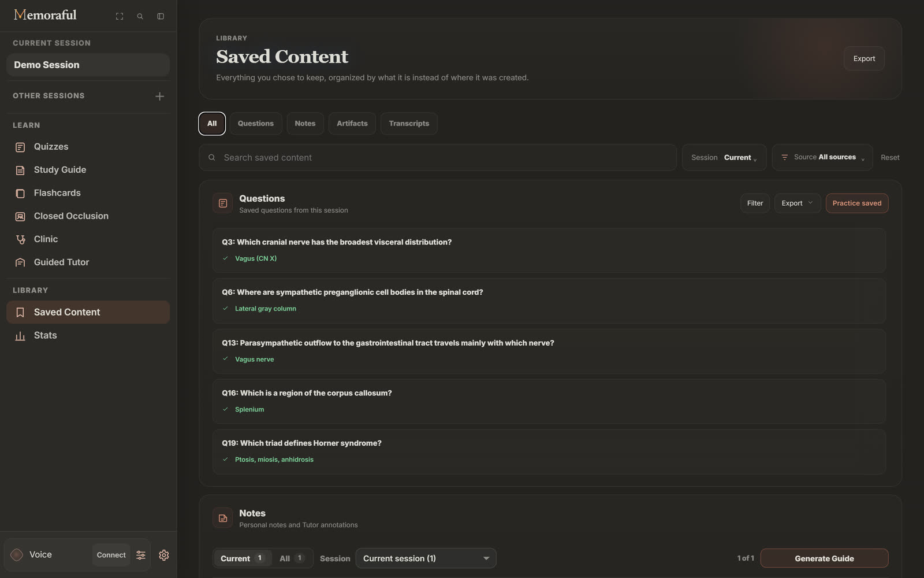Viewport: 924px width, 578px height.
Task: Open the Study Guide page
Action: point(88,170)
